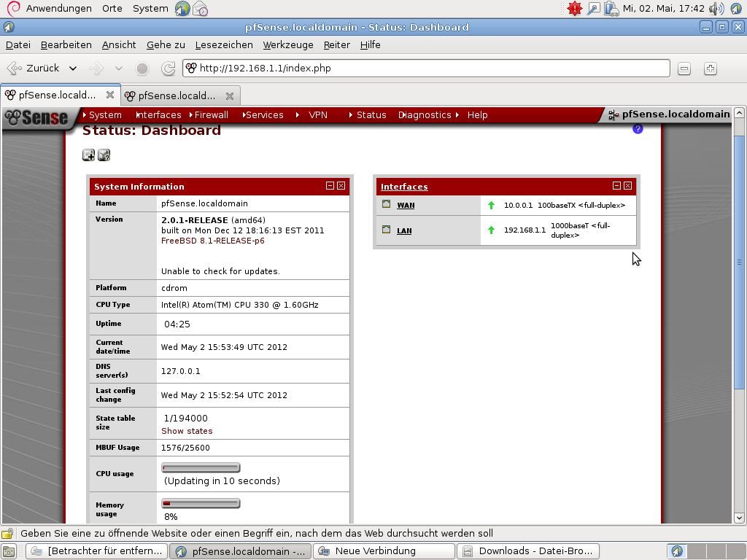Open the mail envelope launcher in top panel
The width and height of the screenshot is (747, 560).
pyautogui.click(x=200, y=9)
